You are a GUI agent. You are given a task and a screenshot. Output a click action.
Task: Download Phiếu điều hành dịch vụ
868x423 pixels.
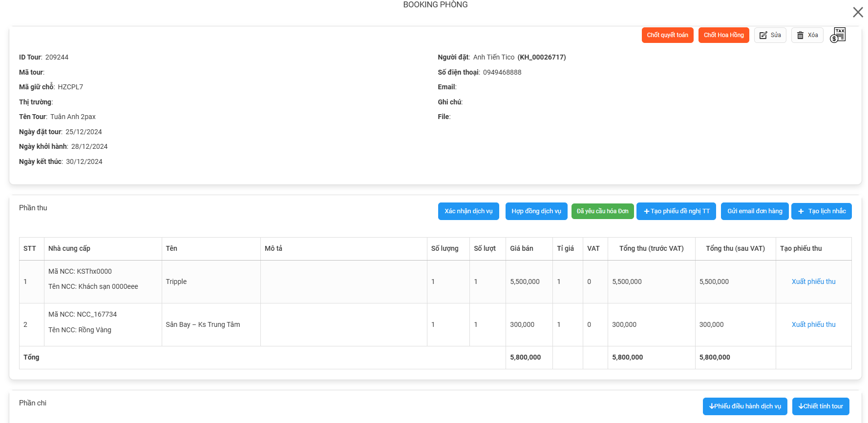click(744, 406)
